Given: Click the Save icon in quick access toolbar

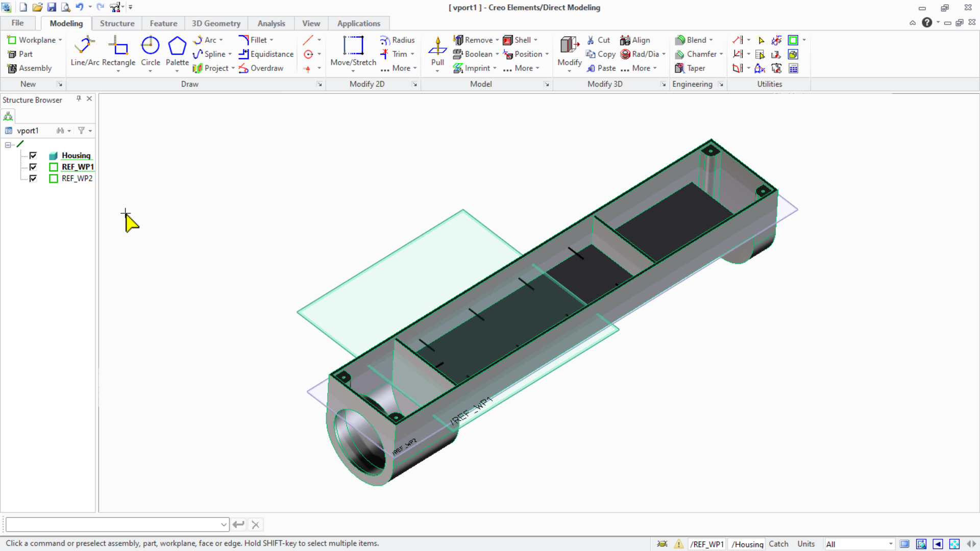Looking at the screenshot, I should click(52, 7).
